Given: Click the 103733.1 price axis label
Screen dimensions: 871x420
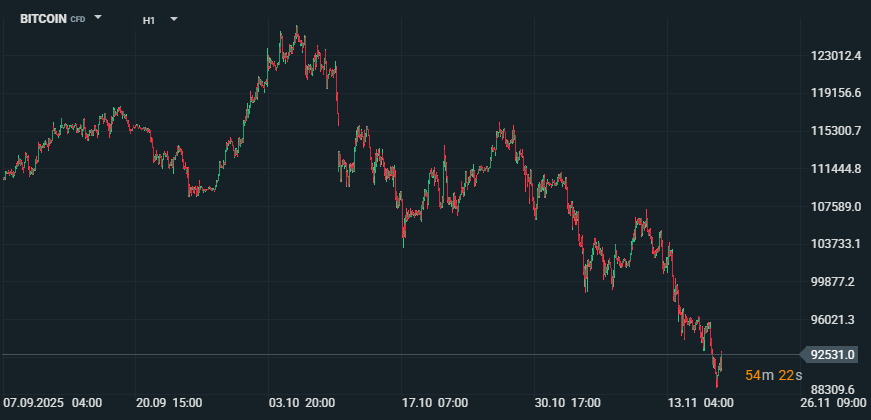Looking at the screenshot, I should pyautogui.click(x=836, y=244).
